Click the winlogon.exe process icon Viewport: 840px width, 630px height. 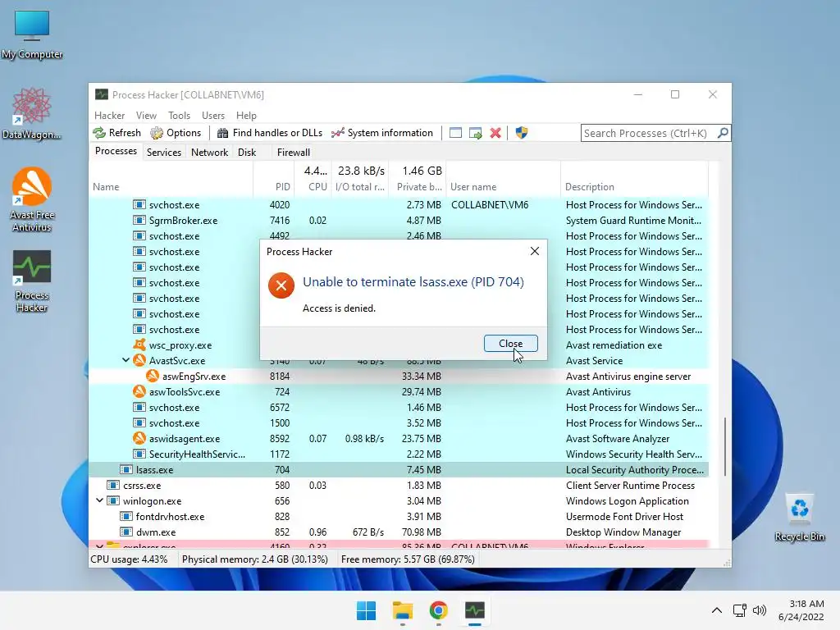(x=113, y=501)
